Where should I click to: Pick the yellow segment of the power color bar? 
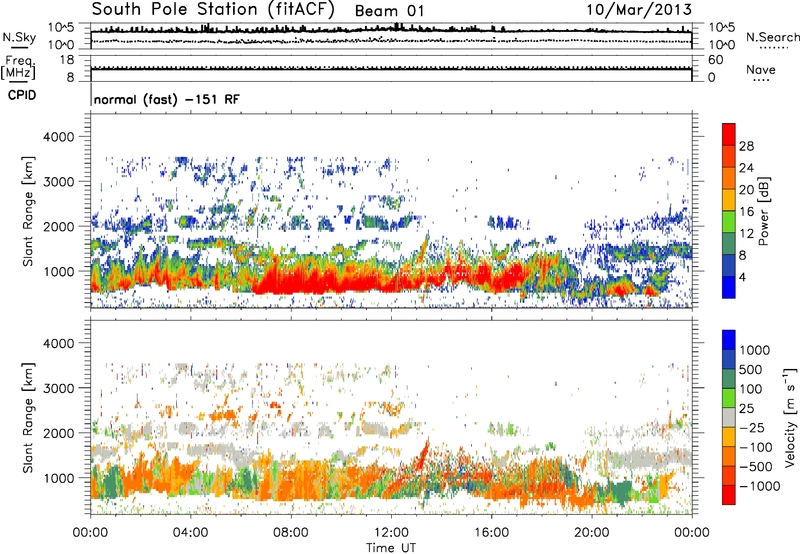[729, 200]
